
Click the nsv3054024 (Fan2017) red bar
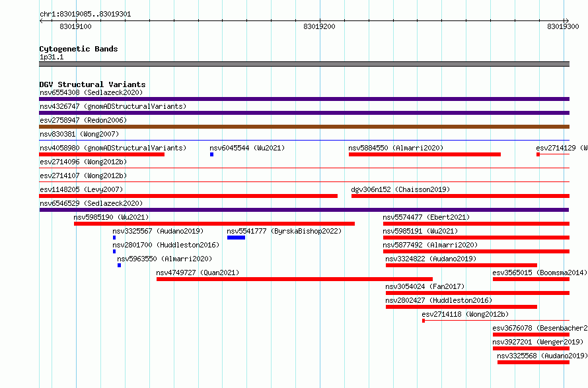[478, 293]
